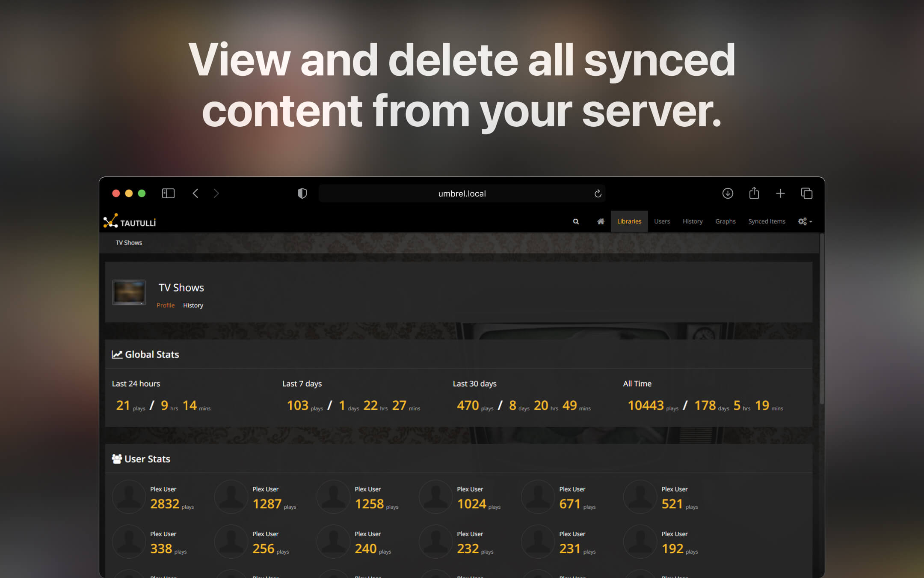The height and width of the screenshot is (578, 924).
Task: Click the privacy shield icon
Action: (x=302, y=194)
